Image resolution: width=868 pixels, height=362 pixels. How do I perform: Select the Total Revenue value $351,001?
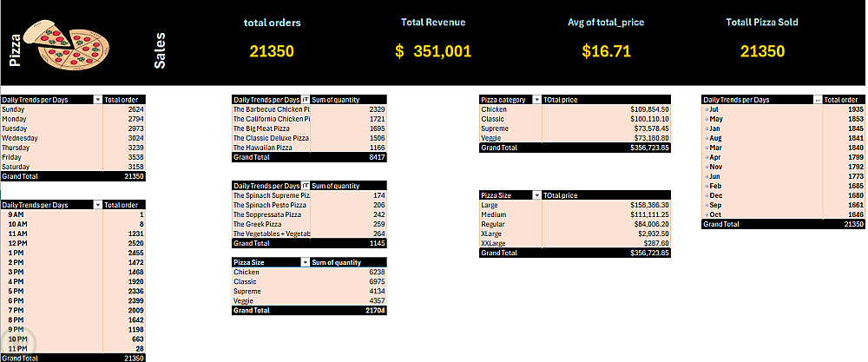click(x=433, y=51)
